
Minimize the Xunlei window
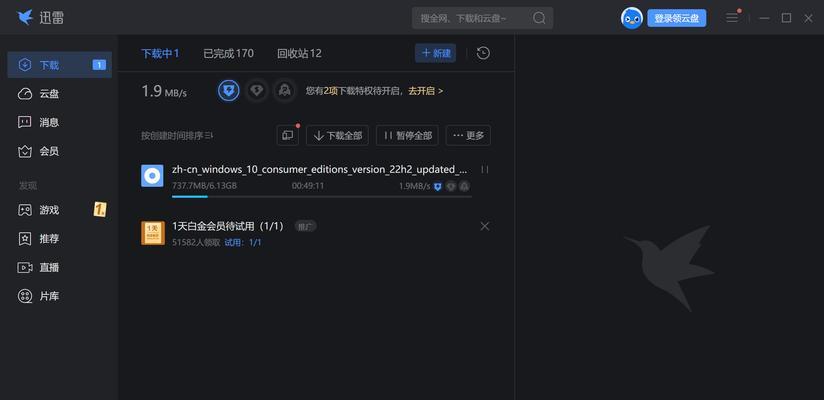pos(765,18)
